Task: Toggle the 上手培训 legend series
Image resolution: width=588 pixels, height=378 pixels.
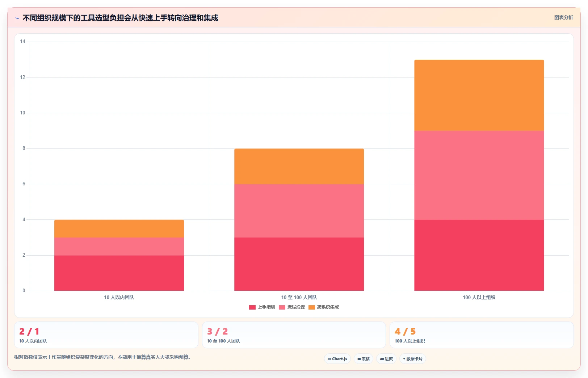Action: (262, 307)
